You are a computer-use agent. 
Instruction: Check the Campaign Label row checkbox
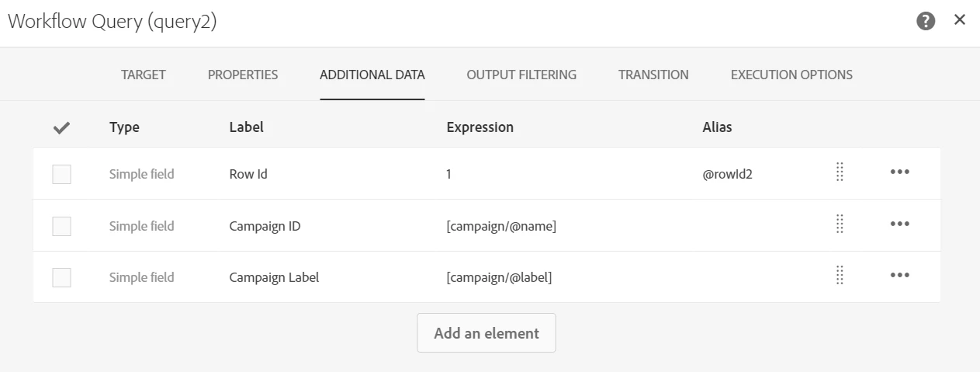tap(62, 277)
